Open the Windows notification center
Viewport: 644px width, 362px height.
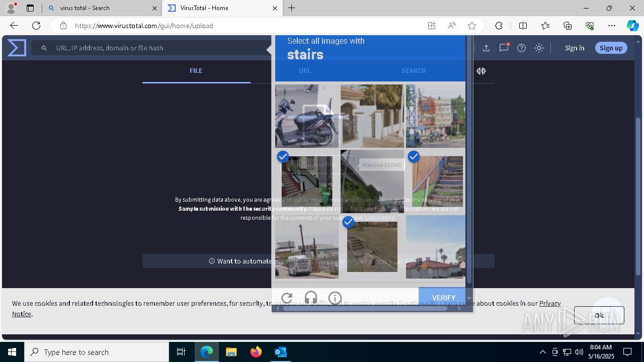[627, 352]
